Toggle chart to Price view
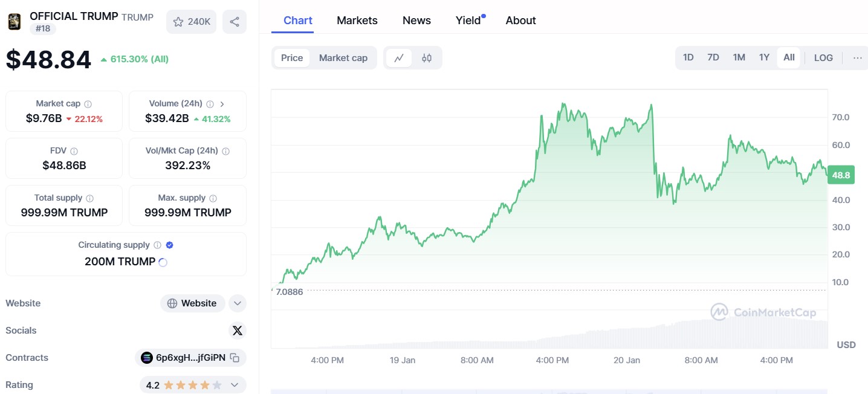Image resolution: width=868 pixels, height=394 pixels. coord(292,58)
